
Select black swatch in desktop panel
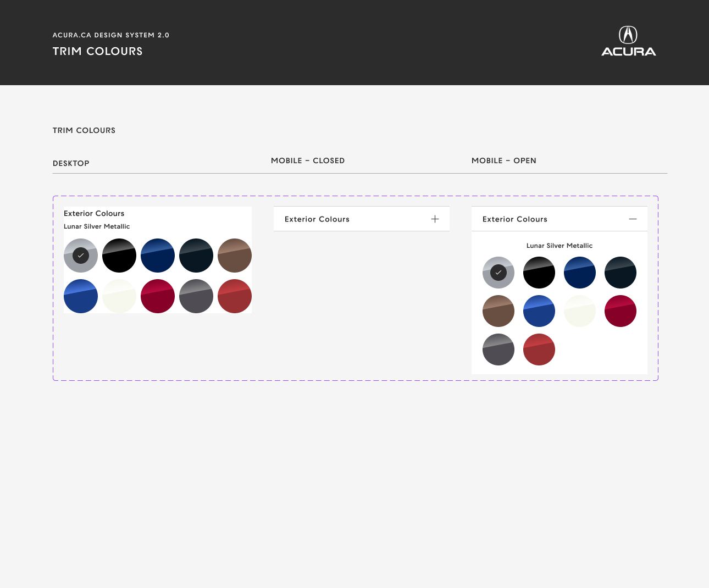(x=119, y=256)
